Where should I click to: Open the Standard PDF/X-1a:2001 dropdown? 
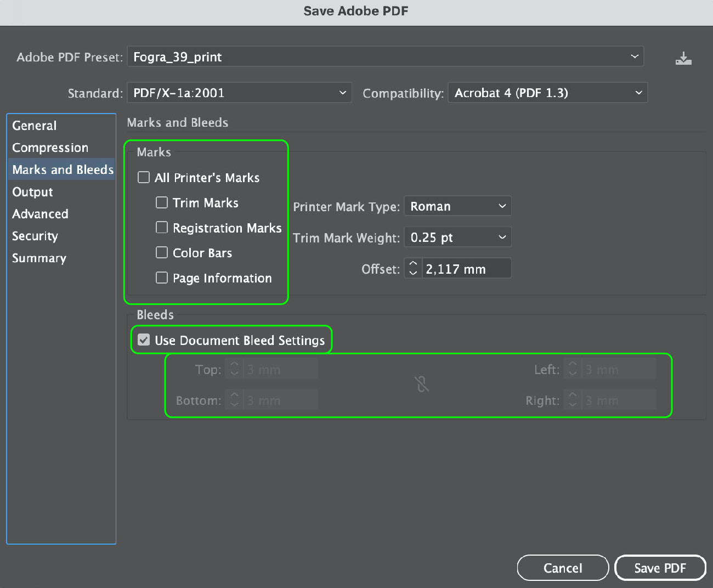click(239, 93)
